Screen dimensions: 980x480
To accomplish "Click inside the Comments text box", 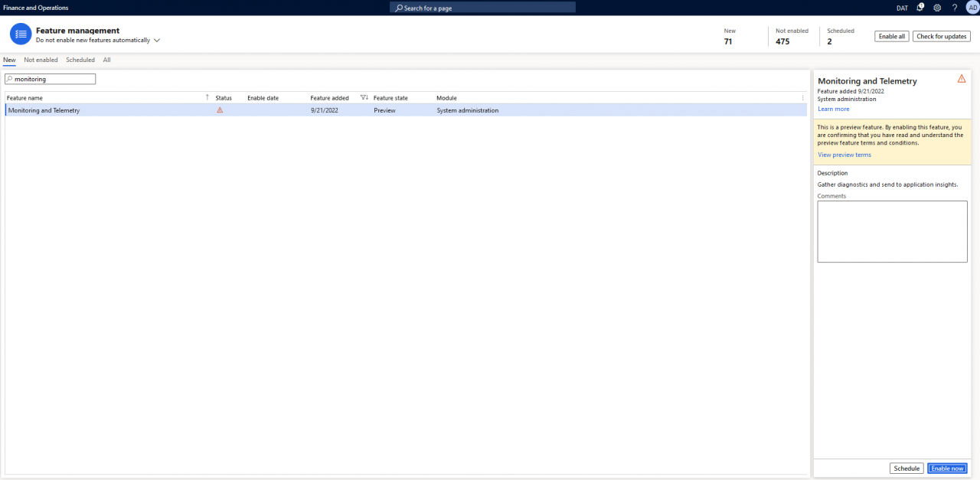I will pyautogui.click(x=892, y=230).
